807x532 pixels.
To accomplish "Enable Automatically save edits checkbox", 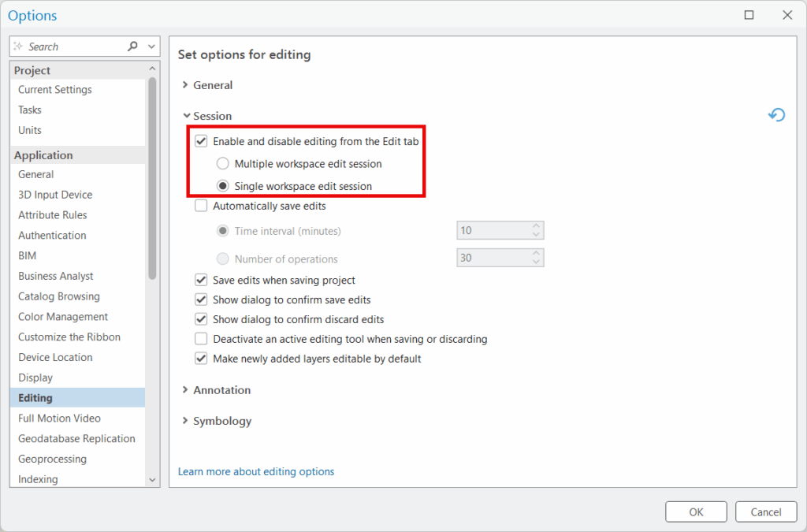I will pyautogui.click(x=201, y=206).
